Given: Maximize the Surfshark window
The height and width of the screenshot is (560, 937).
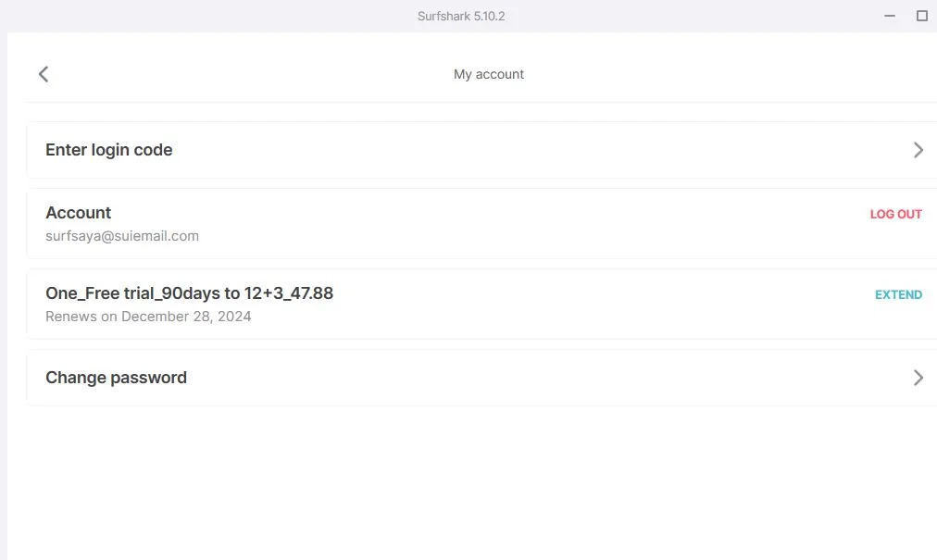Looking at the screenshot, I should (922, 16).
